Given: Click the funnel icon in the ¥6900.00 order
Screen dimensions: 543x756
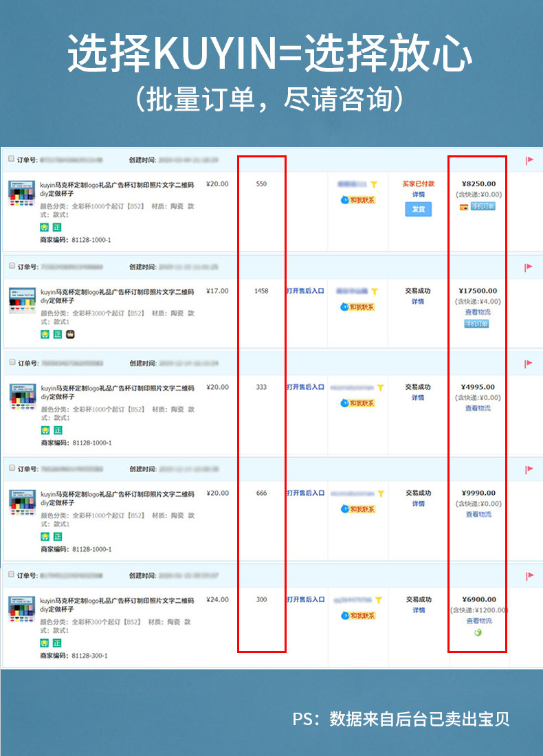Looking at the screenshot, I should click(379, 600).
